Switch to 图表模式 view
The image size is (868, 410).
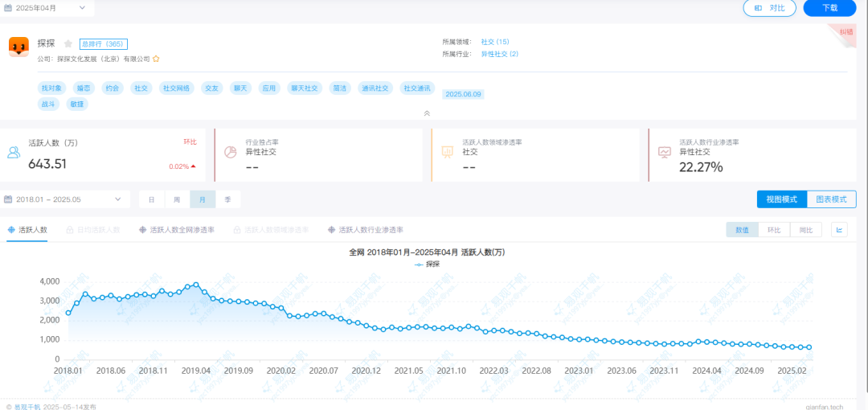(x=831, y=199)
